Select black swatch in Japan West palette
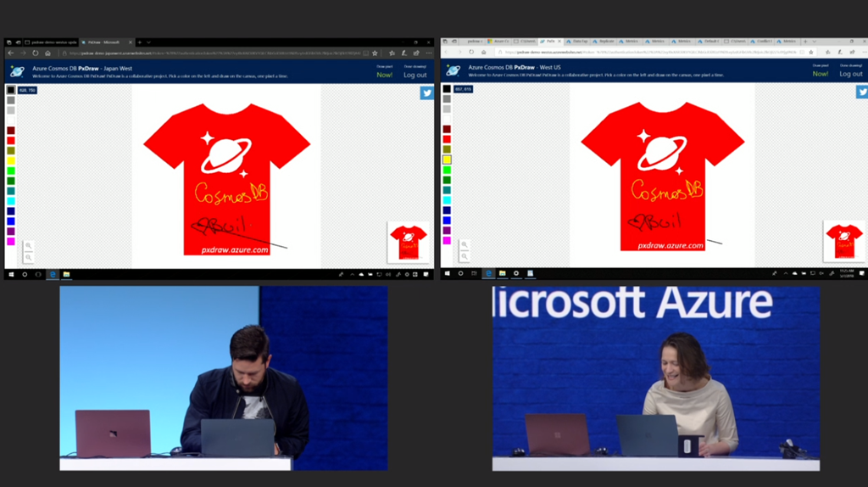868x487 pixels. [x=10, y=90]
